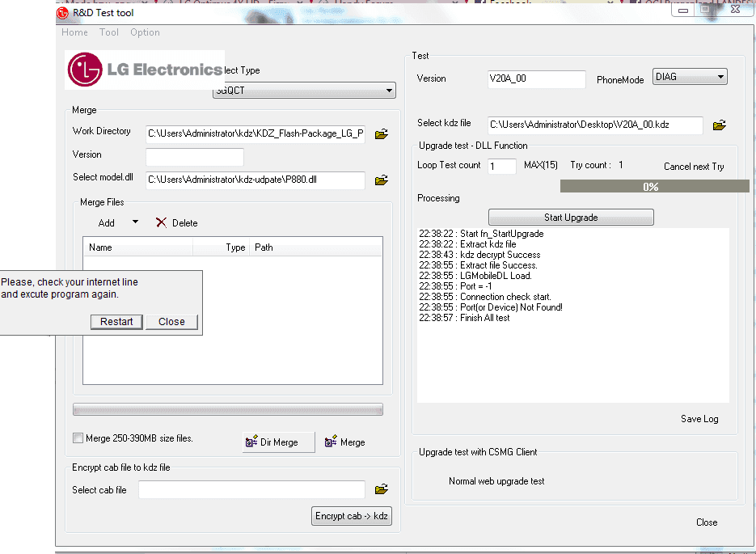Click the Close button at bottom right
The width and height of the screenshot is (756, 554).
tap(707, 522)
